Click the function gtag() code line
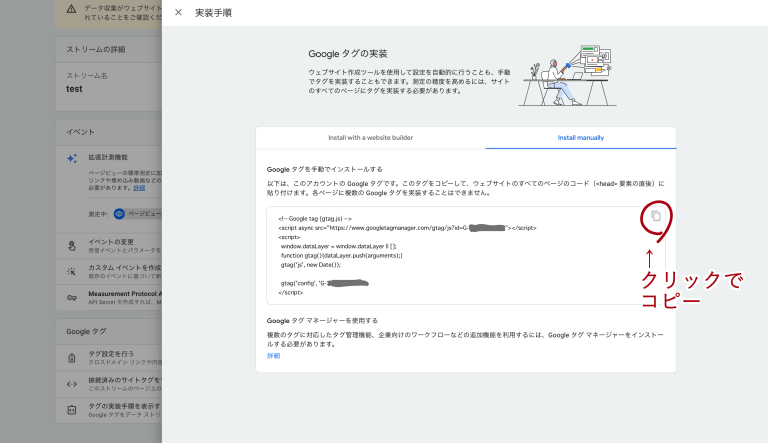Viewport: 768px width, 443px height. (x=341, y=256)
